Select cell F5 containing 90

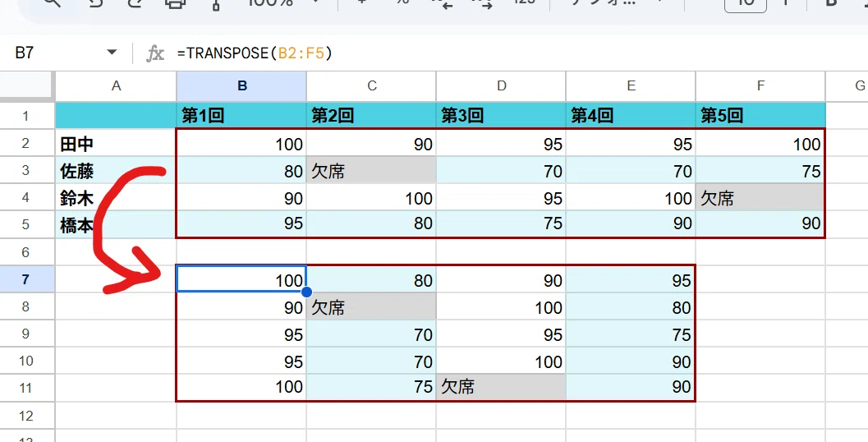pos(760,224)
